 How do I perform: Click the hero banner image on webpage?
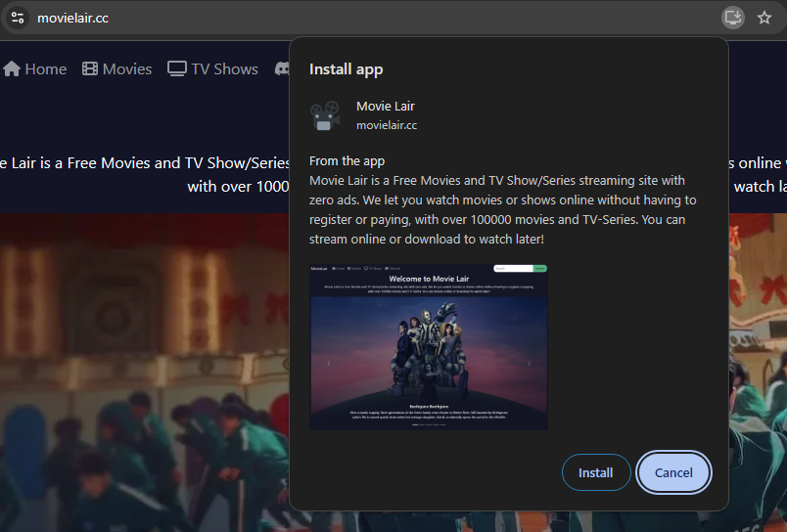pos(145,373)
